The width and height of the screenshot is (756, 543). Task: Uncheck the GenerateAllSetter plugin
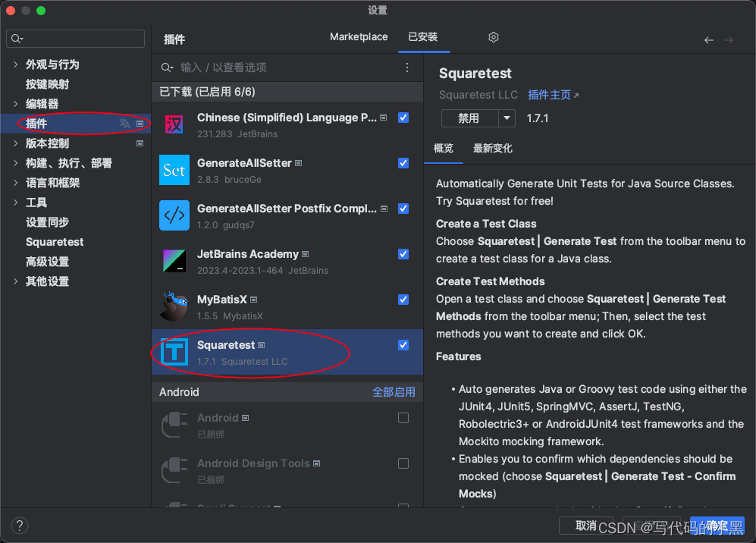click(x=403, y=163)
